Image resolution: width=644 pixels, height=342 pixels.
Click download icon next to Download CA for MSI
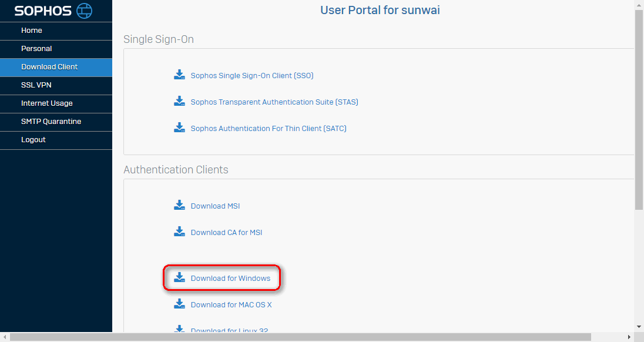click(179, 232)
